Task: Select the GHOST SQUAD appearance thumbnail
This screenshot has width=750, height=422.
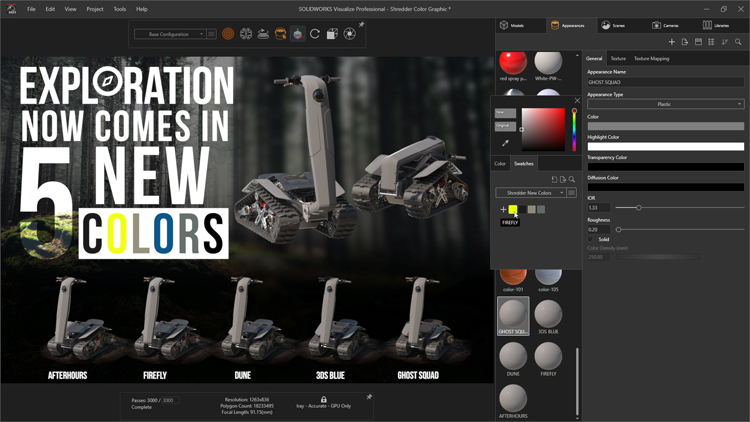Action: (x=513, y=316)
